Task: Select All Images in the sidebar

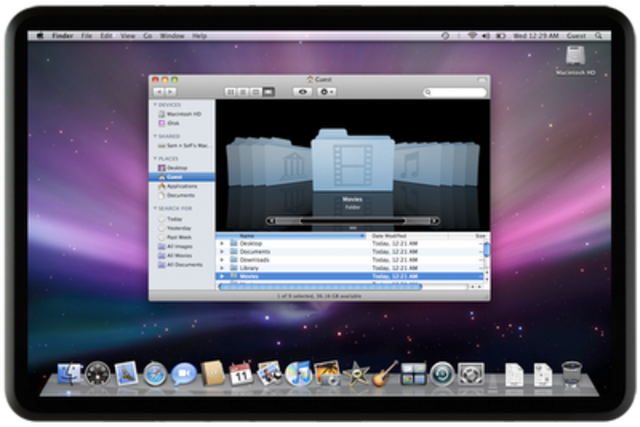Action: (x=182, y=246)
